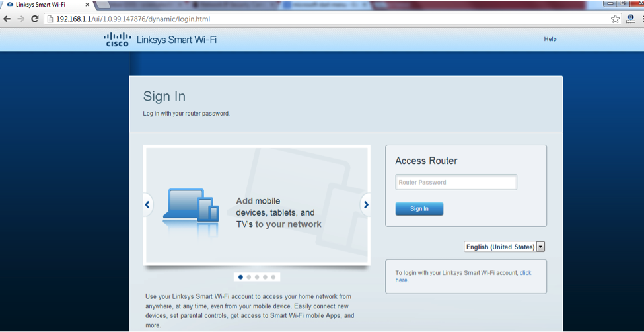Select the Linksys Smart Wi-Fi browser tab

pyautogui.click(x=46, y=5)
